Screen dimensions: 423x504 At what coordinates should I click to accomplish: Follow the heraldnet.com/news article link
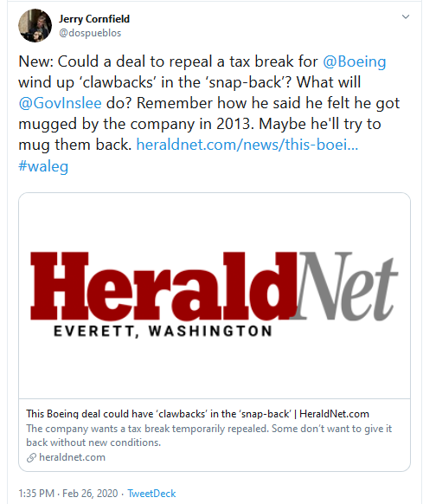tap(247, 145)
